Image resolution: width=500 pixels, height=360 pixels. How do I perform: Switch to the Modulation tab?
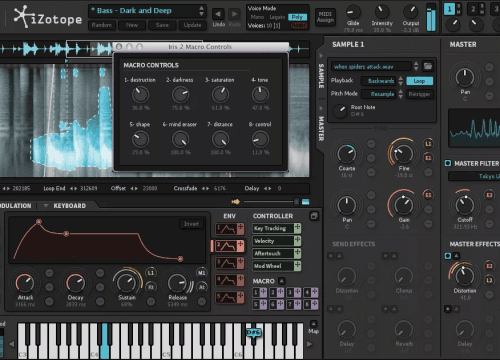click(x=16, y=206)
